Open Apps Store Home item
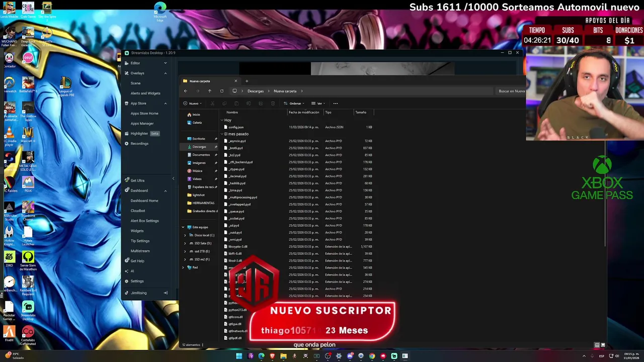Viewport: 644px width, 362px height. point(144,113)
